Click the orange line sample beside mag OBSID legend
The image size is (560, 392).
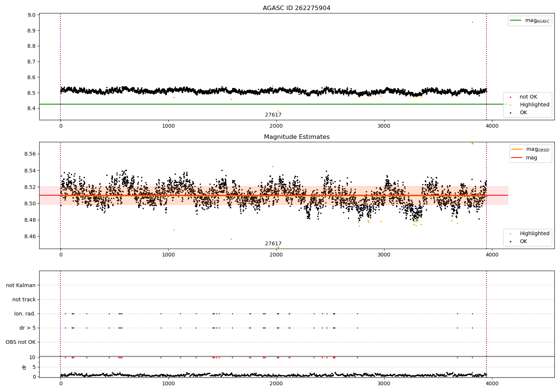(517, 149)
